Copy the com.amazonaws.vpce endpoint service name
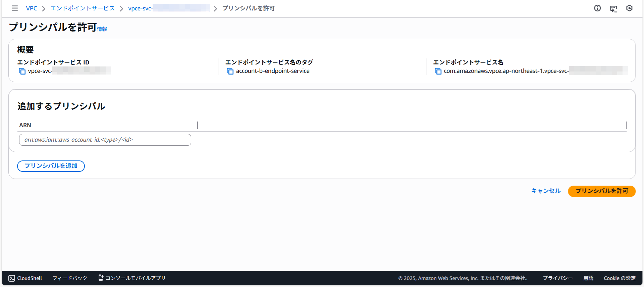This screenshot has width=644, height=287. click(x=438, y=71)
